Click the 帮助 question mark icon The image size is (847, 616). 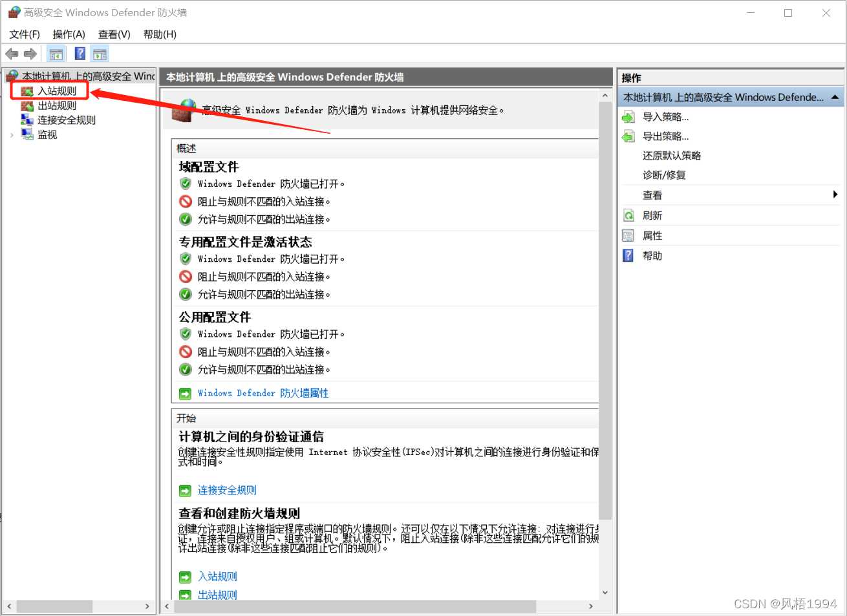pyautogui.click(x=628, y=256)
